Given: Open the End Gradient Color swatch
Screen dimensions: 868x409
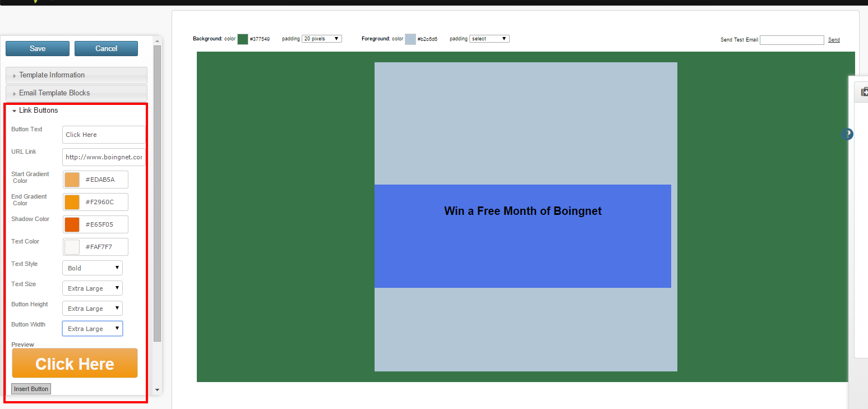Looking at the screenshot, I should 72,202.
